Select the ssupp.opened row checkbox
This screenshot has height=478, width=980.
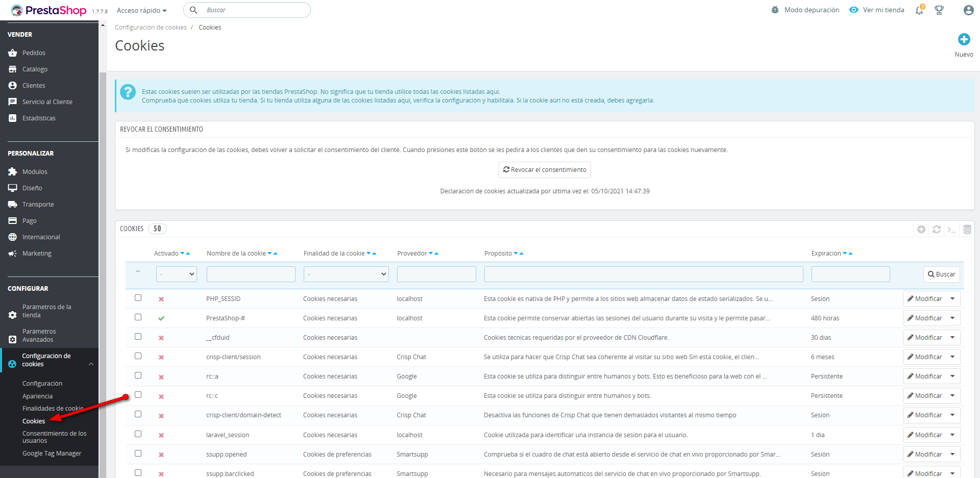138,454
